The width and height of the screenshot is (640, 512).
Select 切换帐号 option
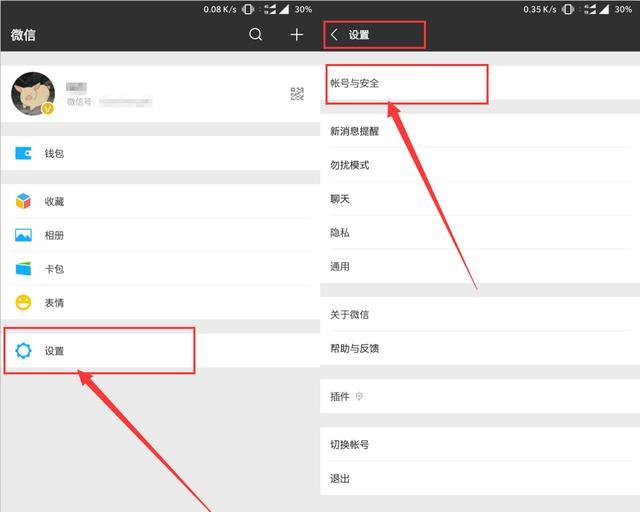tap(480, 444)
